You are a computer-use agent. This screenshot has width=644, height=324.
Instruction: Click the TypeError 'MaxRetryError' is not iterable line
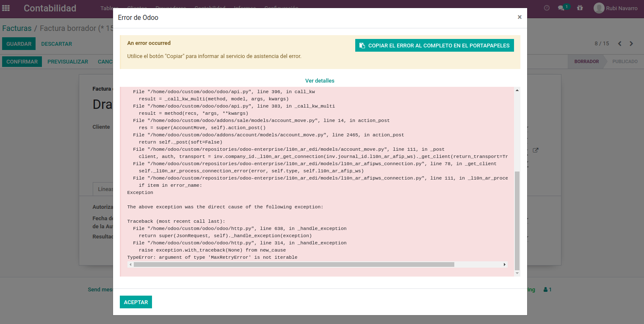[x=213, y=258]
